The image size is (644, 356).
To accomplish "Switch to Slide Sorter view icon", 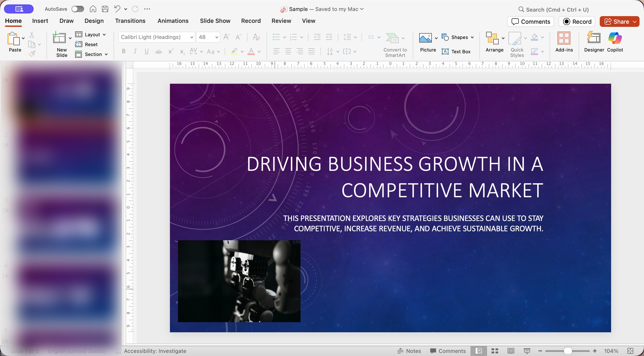I will click(495, 351).
